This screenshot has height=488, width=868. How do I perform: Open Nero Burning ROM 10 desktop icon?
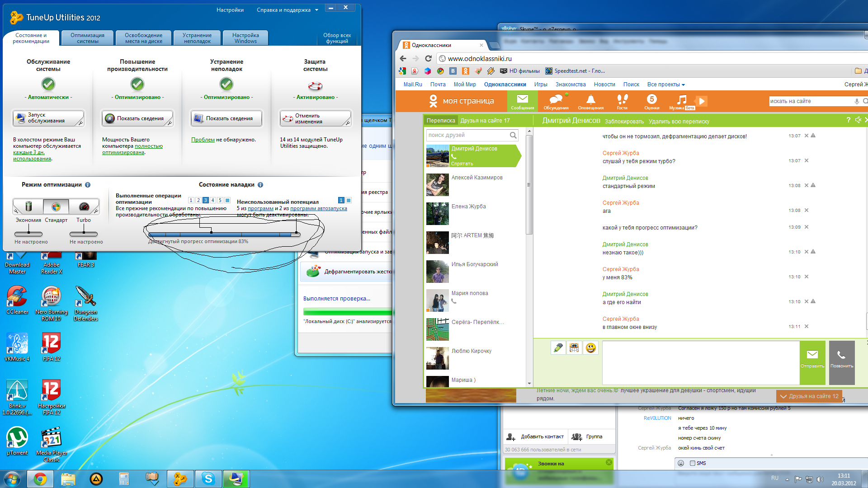click(x=51, y=304)
